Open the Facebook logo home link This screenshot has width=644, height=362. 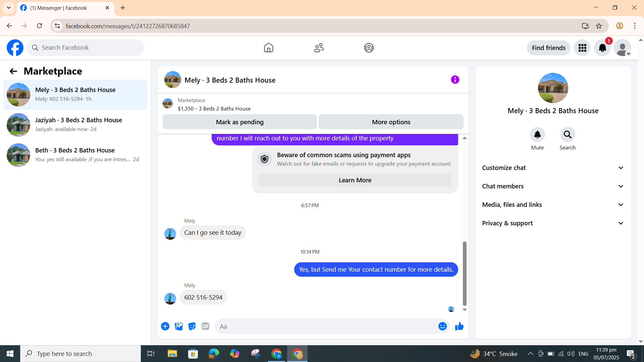(x=15, y=48)
